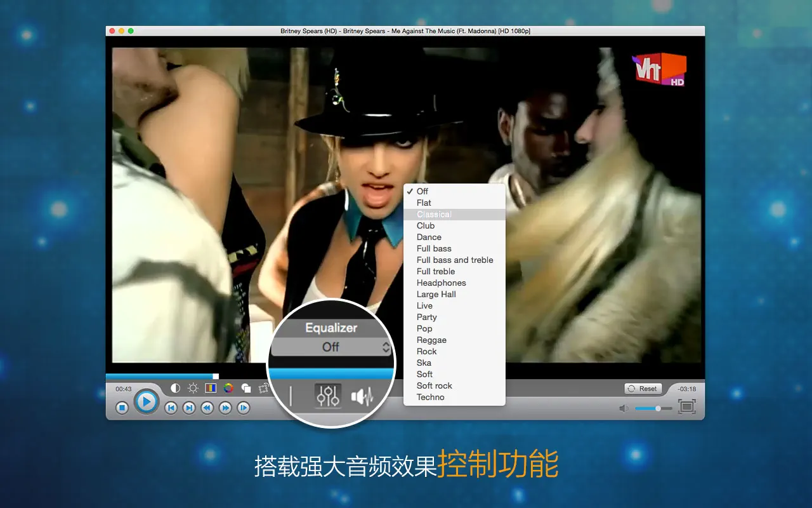
Task: Click the Reset button
Action: point(643,389)
